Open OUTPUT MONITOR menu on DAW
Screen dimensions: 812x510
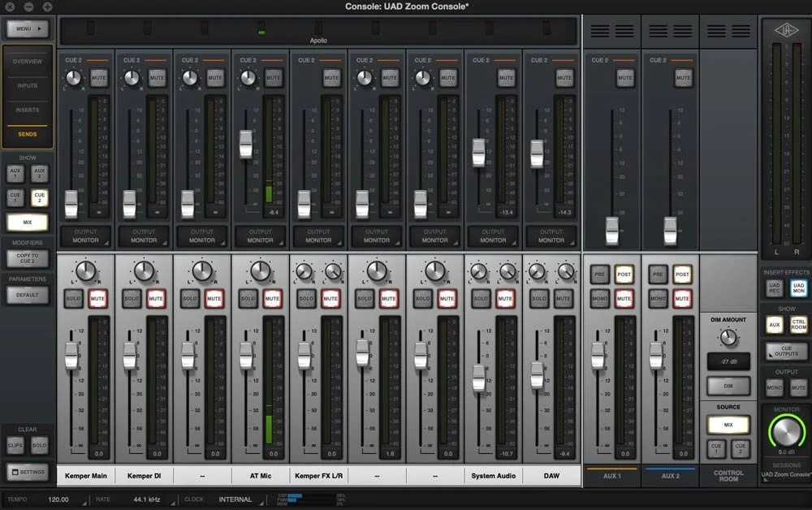click(551, 236)
